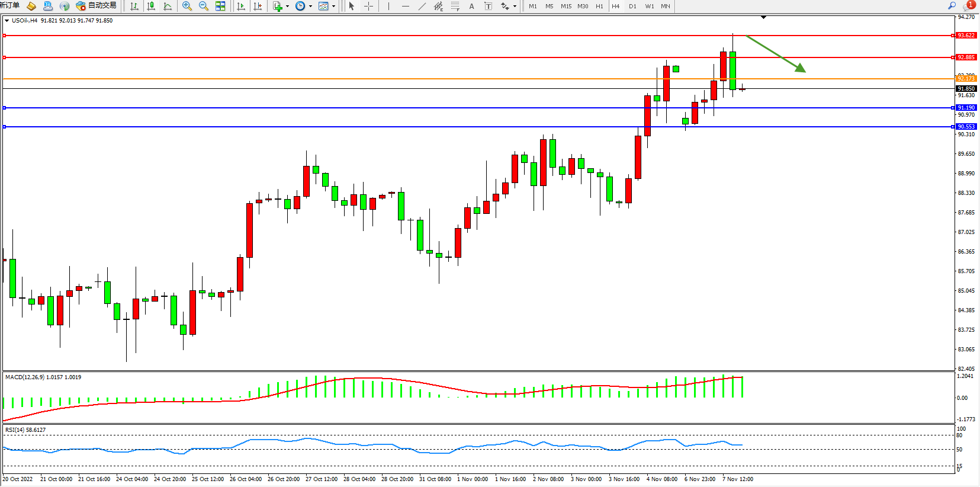Toggle bar chart display mode

[134, 6]
